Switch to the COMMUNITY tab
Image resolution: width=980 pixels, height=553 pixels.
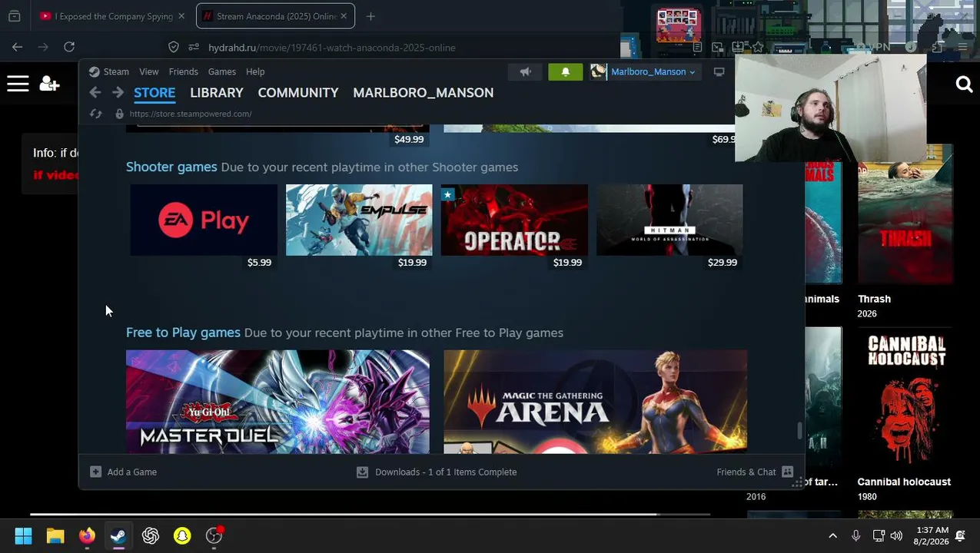pos(298,93)
